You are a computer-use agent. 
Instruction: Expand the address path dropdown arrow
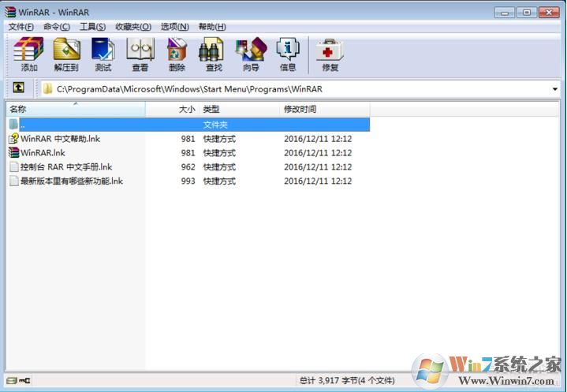(555, 89)
